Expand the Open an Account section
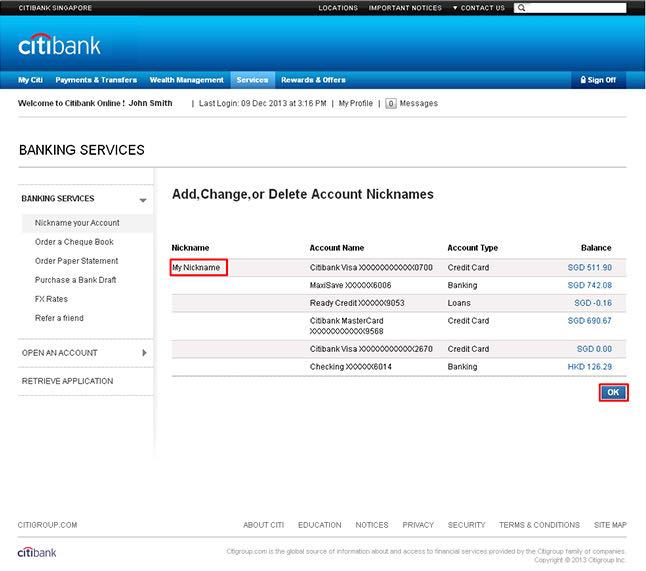Viewport: 646px width, 571px height. pyautogui.click(x=144, y=353)
